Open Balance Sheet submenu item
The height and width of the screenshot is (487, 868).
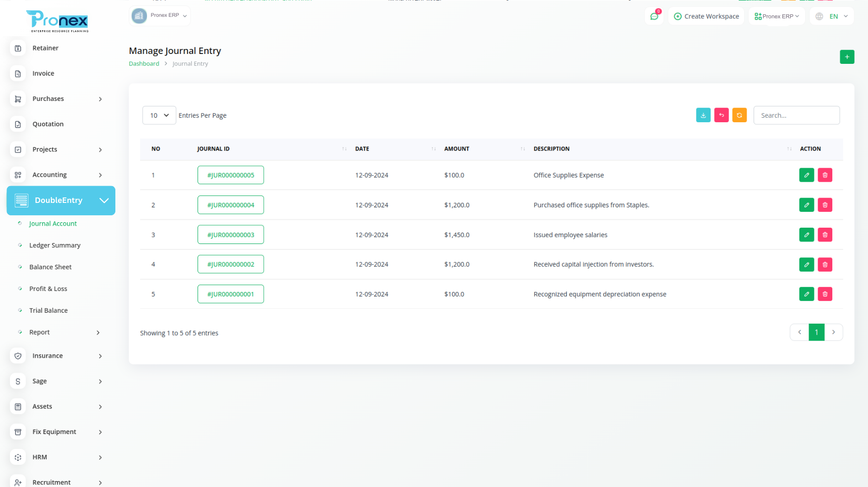[x=51, y=267]
